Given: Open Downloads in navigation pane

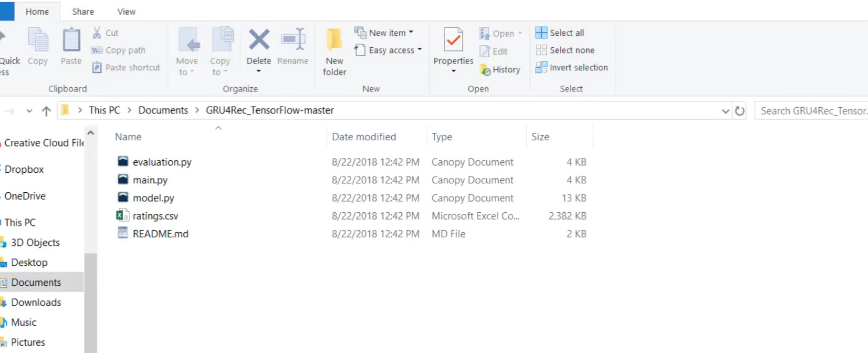Looking at the screenshot, I should tap(36, 303).
